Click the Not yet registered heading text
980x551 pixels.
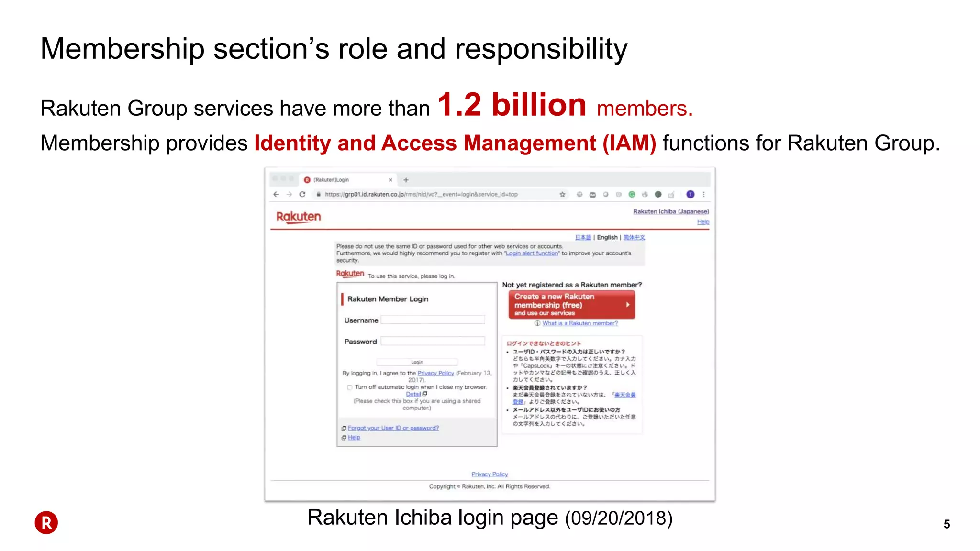pos(572,285)
